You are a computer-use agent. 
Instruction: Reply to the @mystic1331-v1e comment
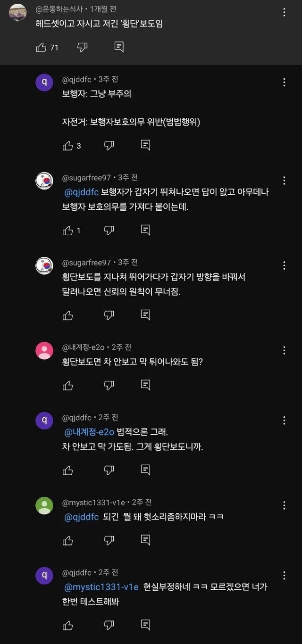click(x=146, y=540)
